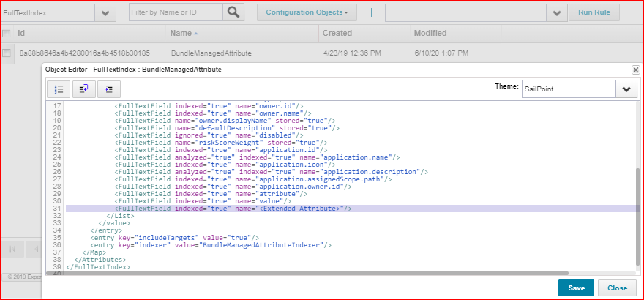Open the Configuration Objects menu
The height and width of the screenshot is (300, 644).
[x=306, y=12]
